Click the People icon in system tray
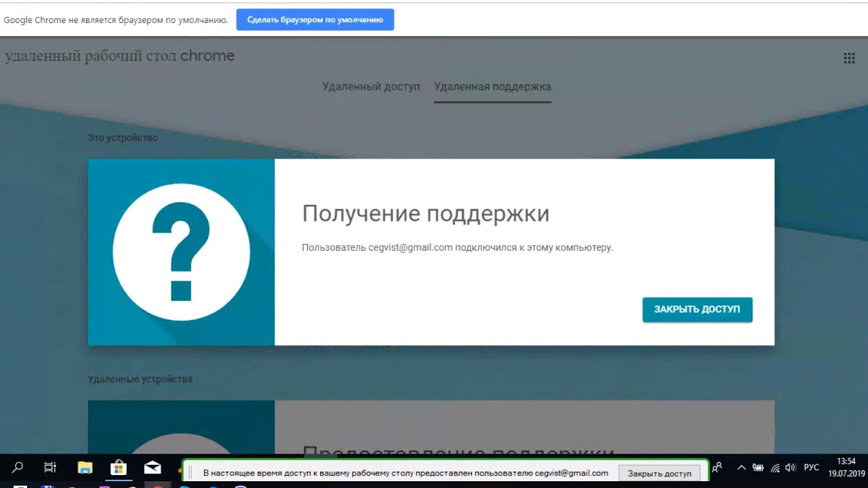The image size is (868, 488). 717,468
